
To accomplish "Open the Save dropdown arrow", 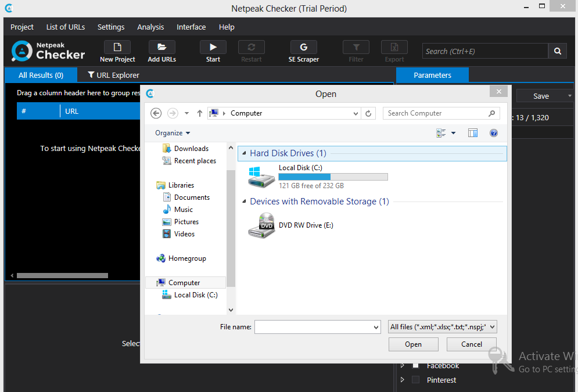I will point(569,96).
